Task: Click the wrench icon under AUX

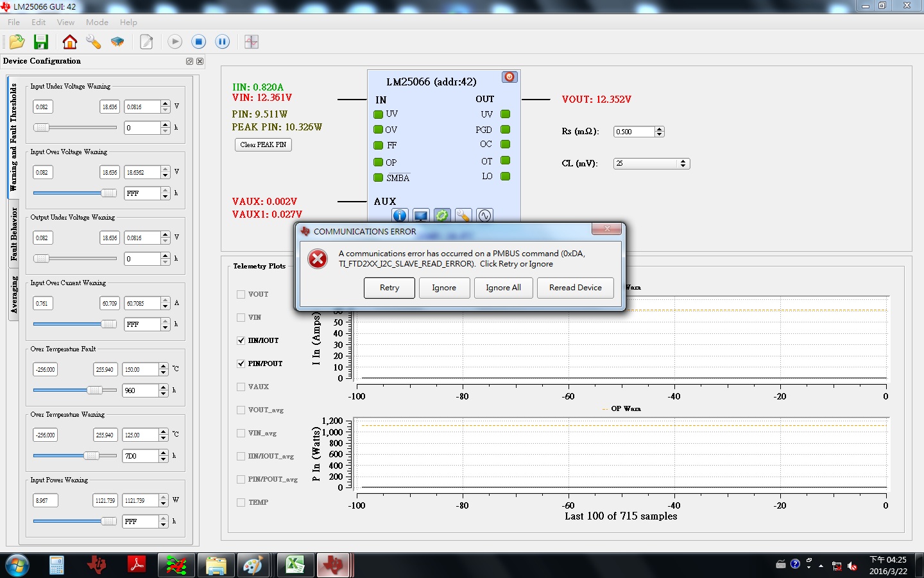Action: point(463,216)
